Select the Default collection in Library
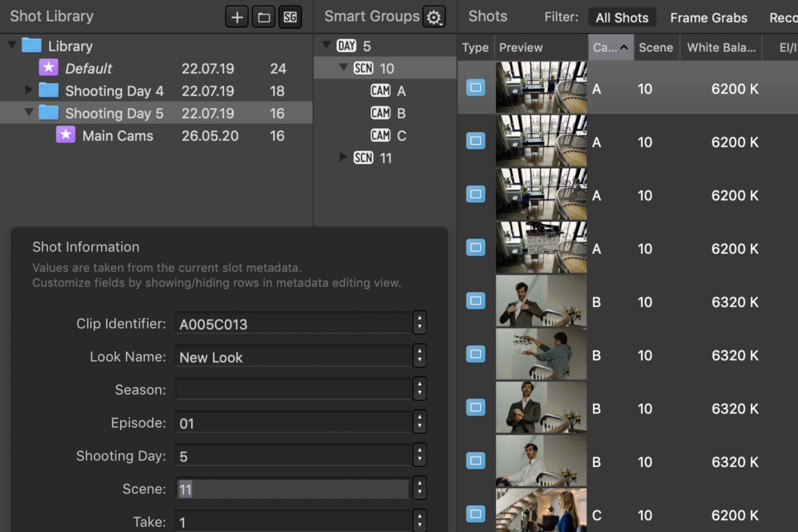 (x=88, y=68)
